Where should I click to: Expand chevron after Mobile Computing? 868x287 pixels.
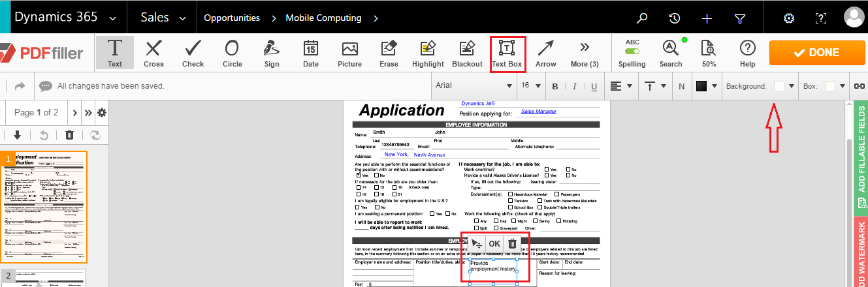click(376, 18)
